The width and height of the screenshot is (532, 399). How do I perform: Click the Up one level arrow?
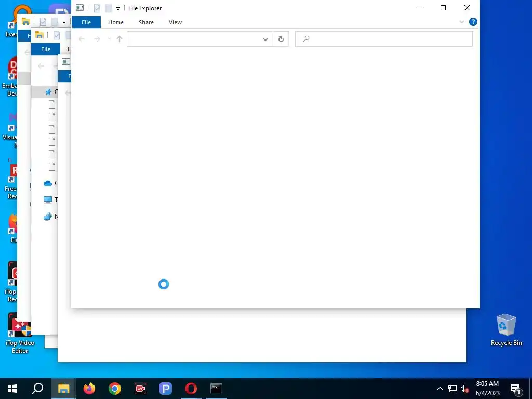pyautogui.click(x=119, y=39)
